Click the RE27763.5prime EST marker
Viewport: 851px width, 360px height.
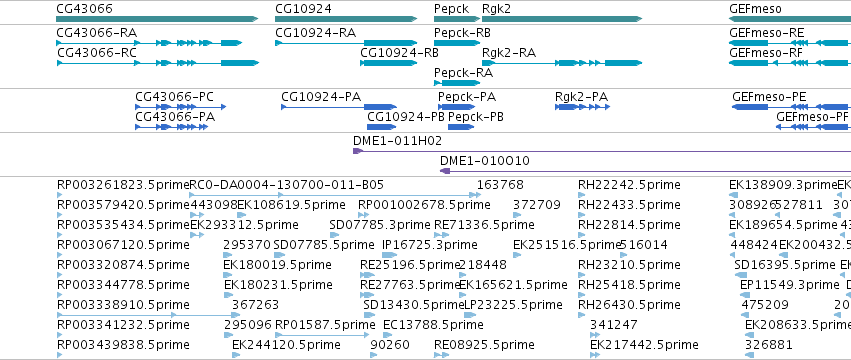(367, 295)
